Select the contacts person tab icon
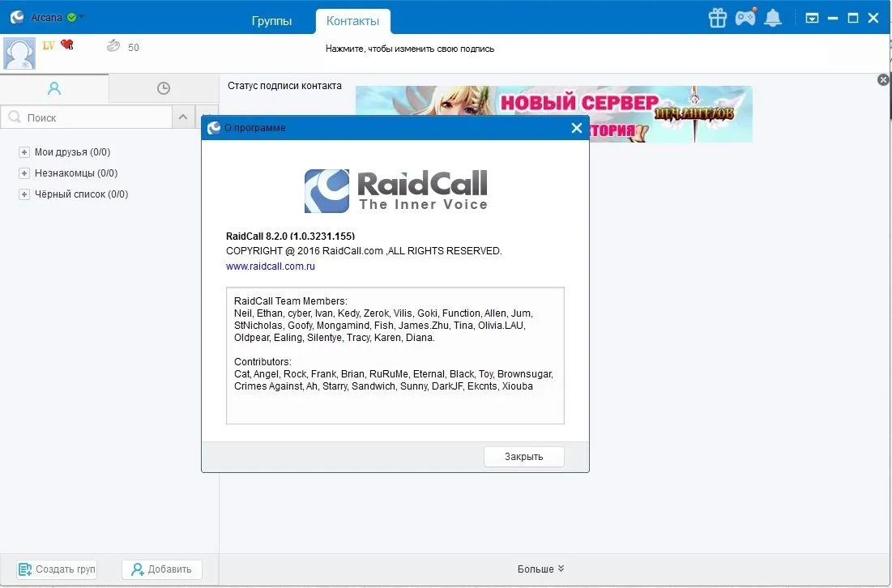Screen dimensions: 892x588 pos(54,88)
